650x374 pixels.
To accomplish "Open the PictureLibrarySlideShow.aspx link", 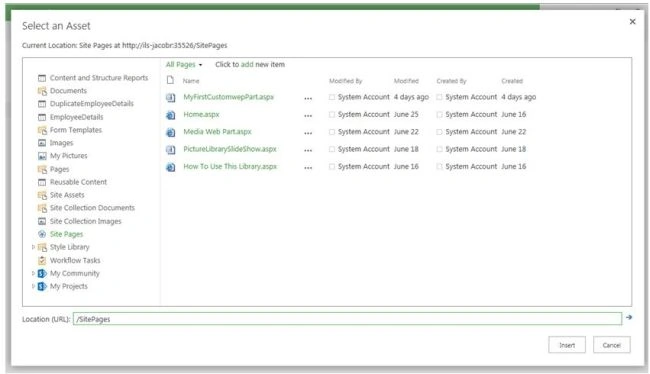I will tap(230, 149).
